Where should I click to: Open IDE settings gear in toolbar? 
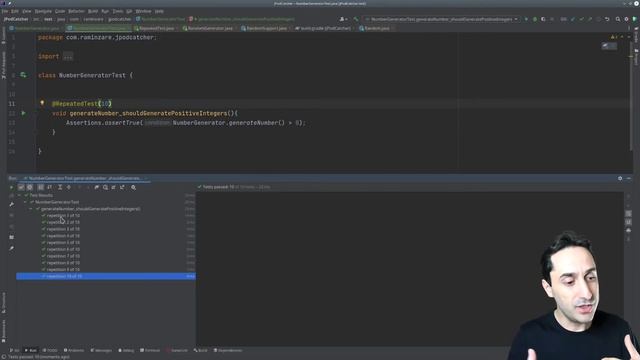click(627, 19)
